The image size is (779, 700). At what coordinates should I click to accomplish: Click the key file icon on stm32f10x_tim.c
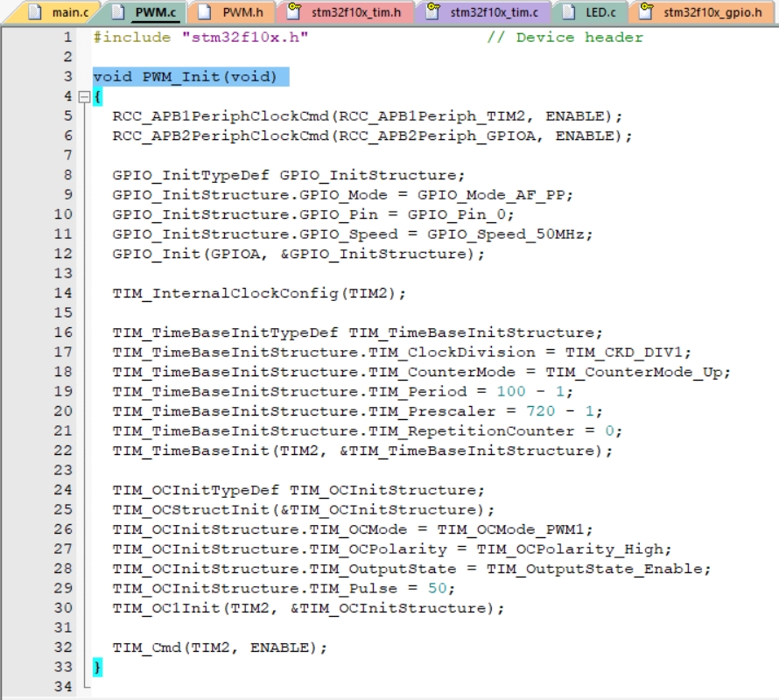click(433, 10)
